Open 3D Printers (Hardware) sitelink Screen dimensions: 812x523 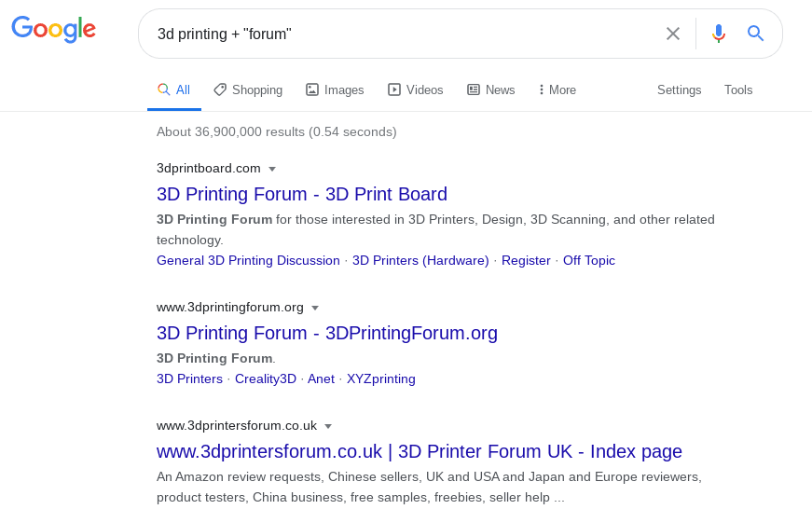pos(420,260)
